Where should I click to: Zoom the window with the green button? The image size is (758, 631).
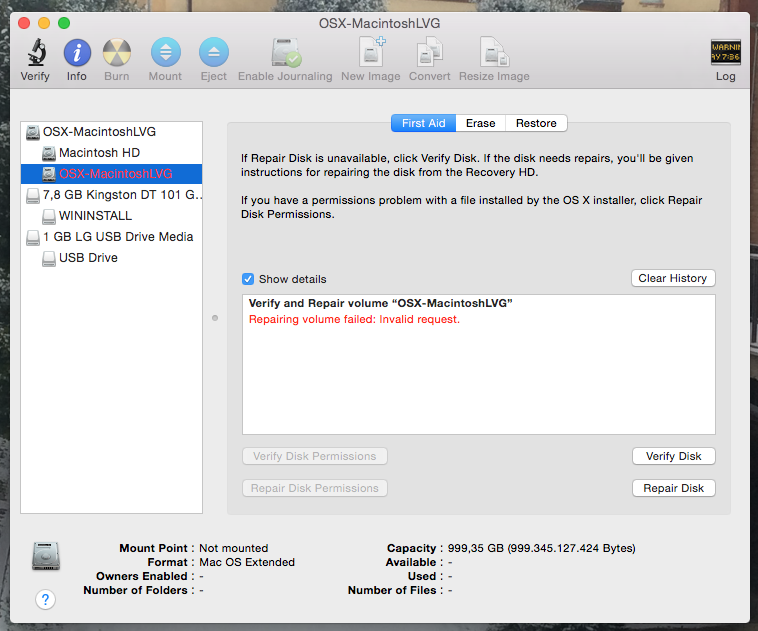click(64, 23)
